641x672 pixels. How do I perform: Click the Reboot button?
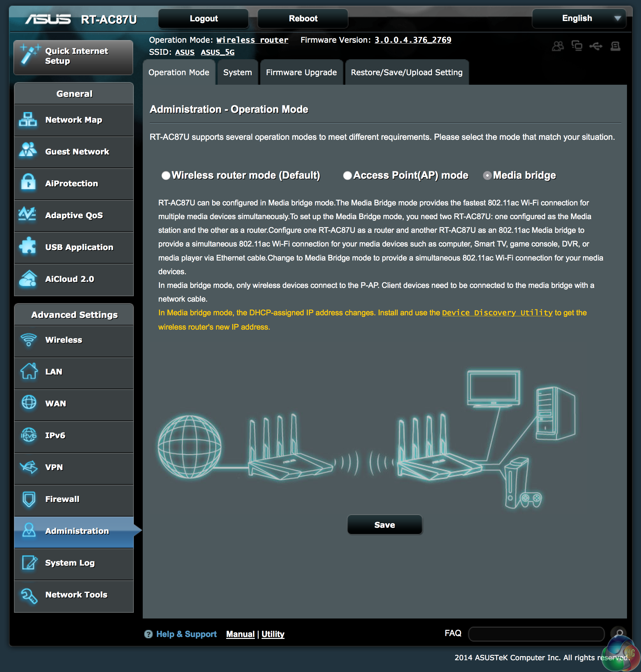(303, 18)
